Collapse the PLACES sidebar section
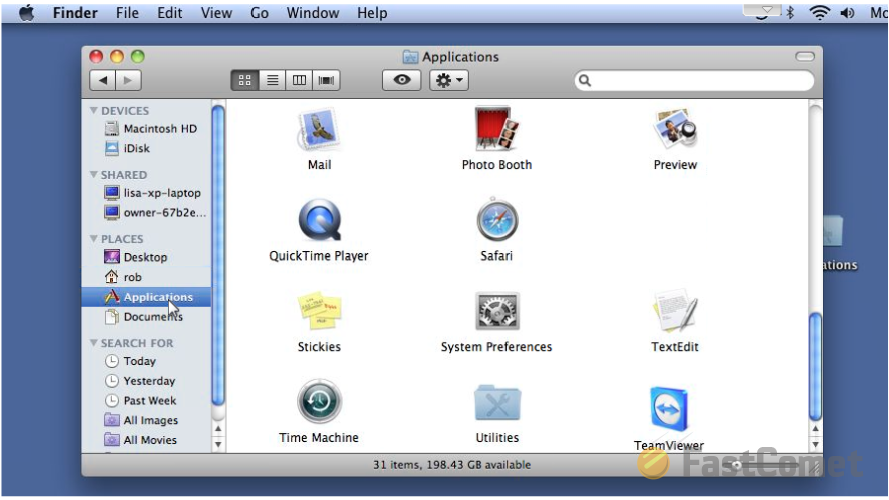Viewport: 889px width, 500px height. tap(94, 239)
